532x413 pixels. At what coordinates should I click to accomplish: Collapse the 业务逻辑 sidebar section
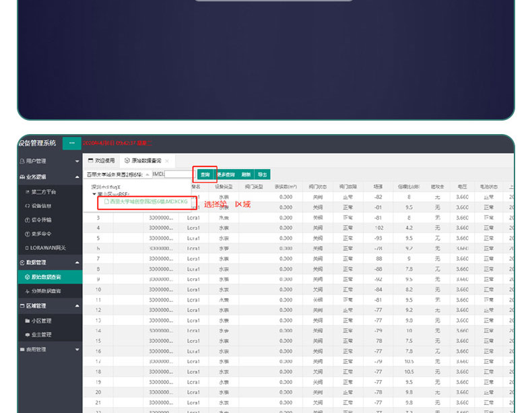point(48,177)
